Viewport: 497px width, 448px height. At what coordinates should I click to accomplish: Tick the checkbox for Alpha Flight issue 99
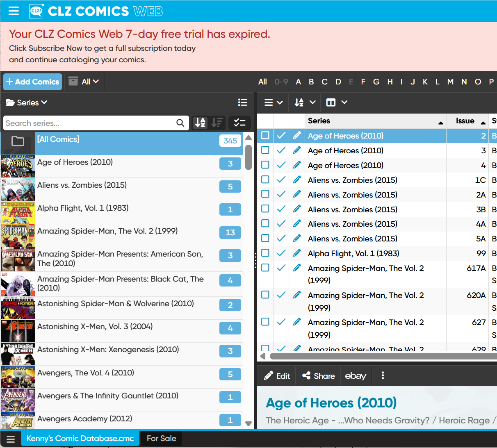coord(265,253)
